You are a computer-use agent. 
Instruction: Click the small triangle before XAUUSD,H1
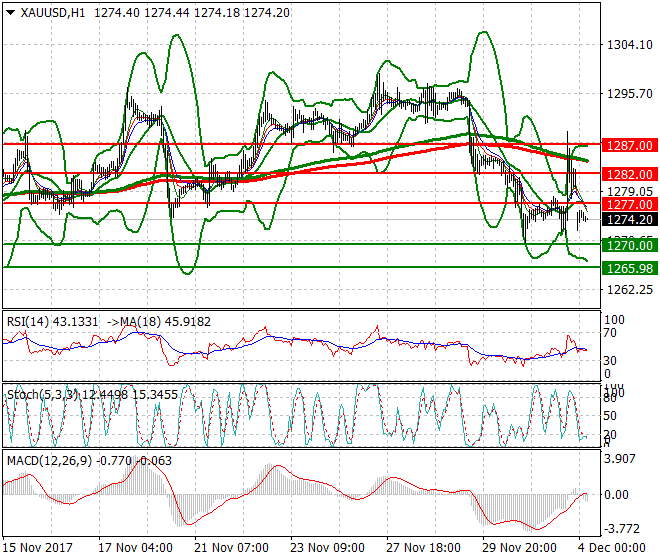10,11
